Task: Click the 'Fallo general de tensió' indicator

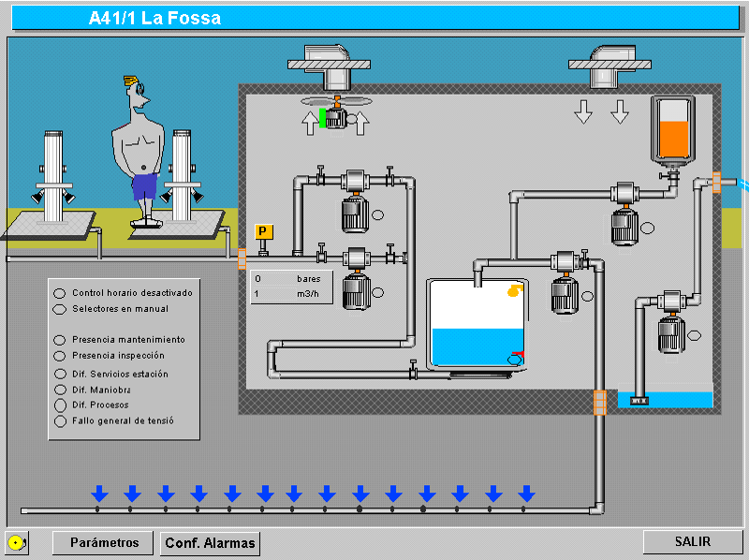Action: click(60, 421)
